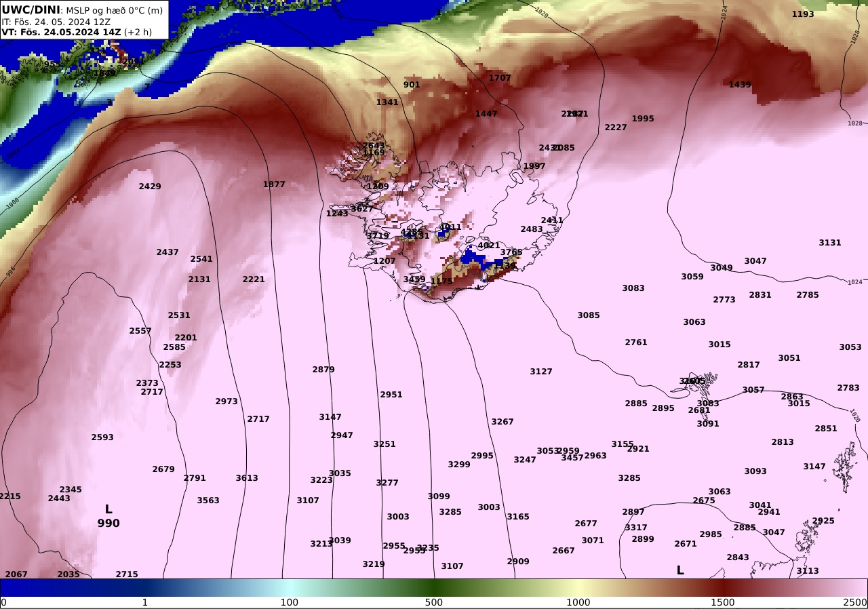Click the height value 2557
The height and width of the screenshot is (609, 868).
pos(140,331)
